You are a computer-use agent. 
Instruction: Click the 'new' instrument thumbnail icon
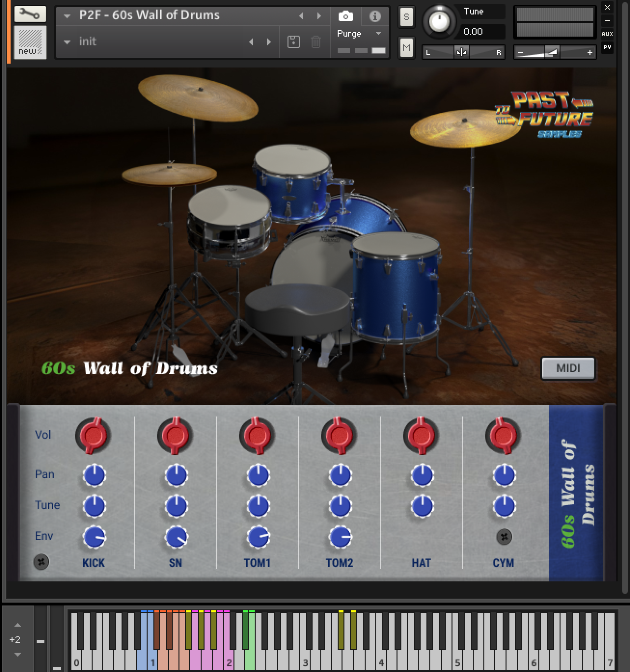tap(30, 42)
